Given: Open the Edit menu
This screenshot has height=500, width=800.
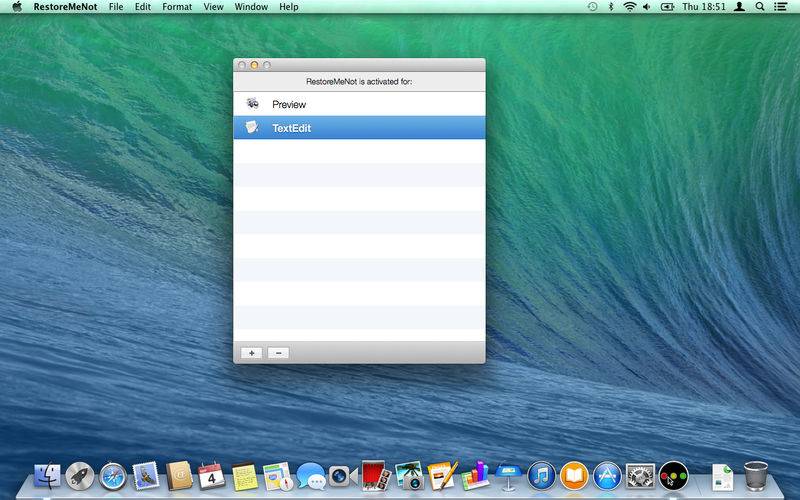Looking at the screenshot, I should [142, 7].
